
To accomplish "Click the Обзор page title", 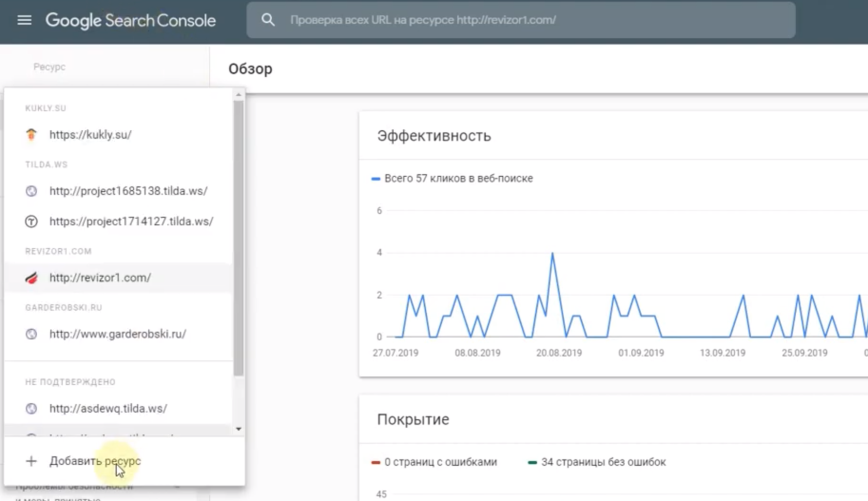I will point(250,69).
